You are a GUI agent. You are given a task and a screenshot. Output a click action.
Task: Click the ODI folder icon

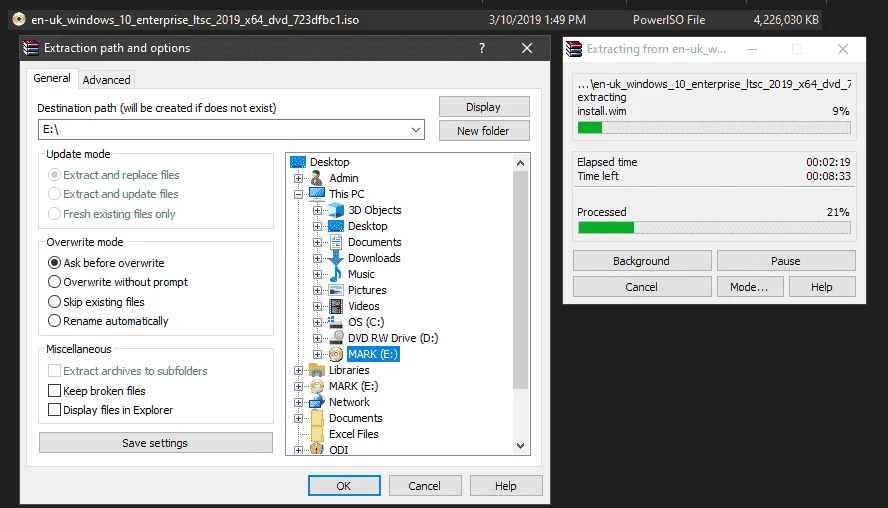click(x=317, y=450)
